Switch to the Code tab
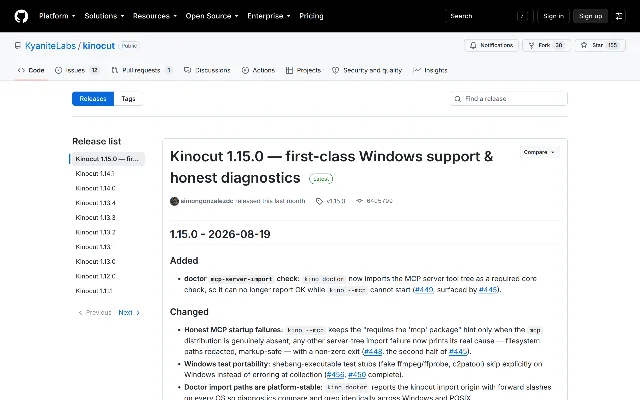Image resolution: width=640 pixels, height=400 pixels. pyautogui.click(x=31, y=70)
